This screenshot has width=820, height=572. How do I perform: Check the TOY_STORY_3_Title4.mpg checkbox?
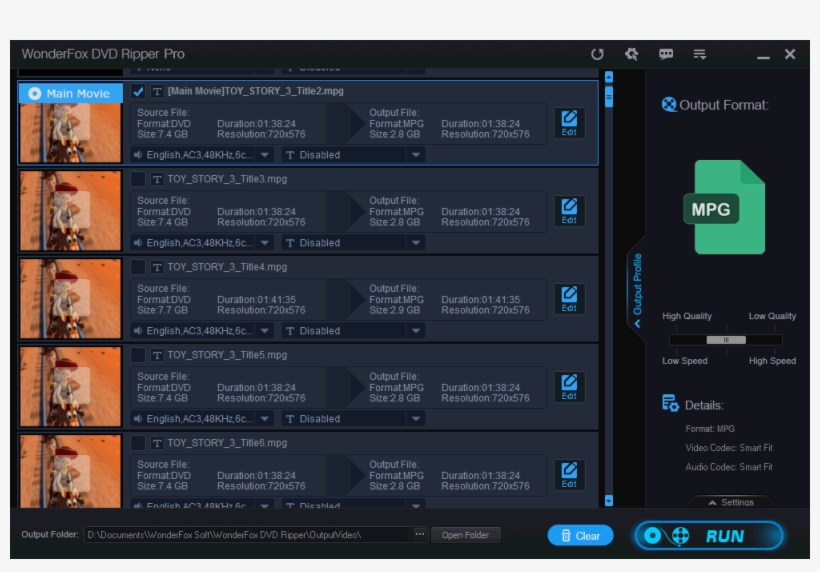pyautogui.click(x=138, y=267)
